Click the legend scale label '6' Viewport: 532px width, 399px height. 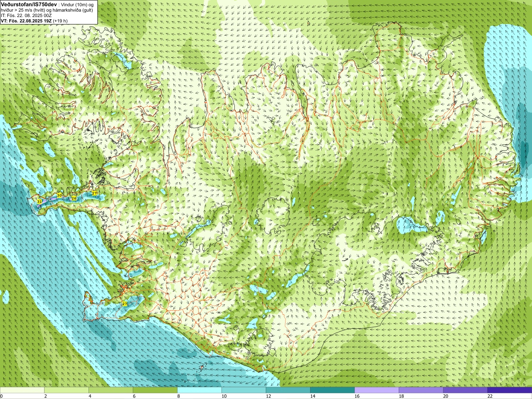pos(134,397)
